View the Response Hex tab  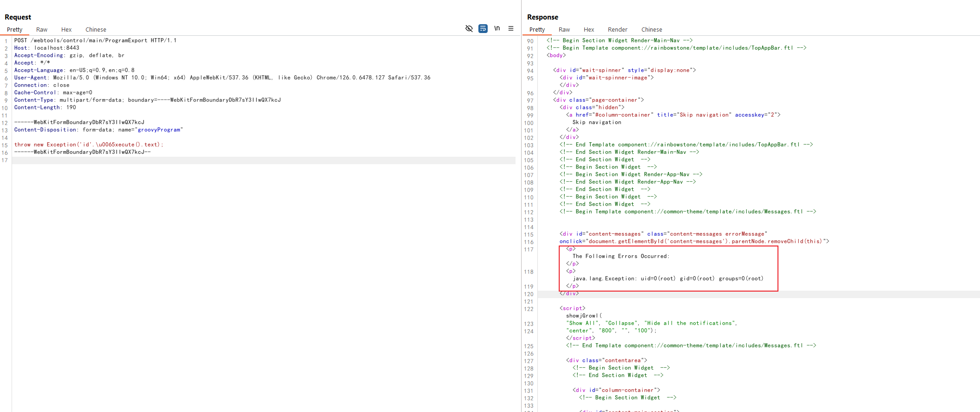[589, 29]
